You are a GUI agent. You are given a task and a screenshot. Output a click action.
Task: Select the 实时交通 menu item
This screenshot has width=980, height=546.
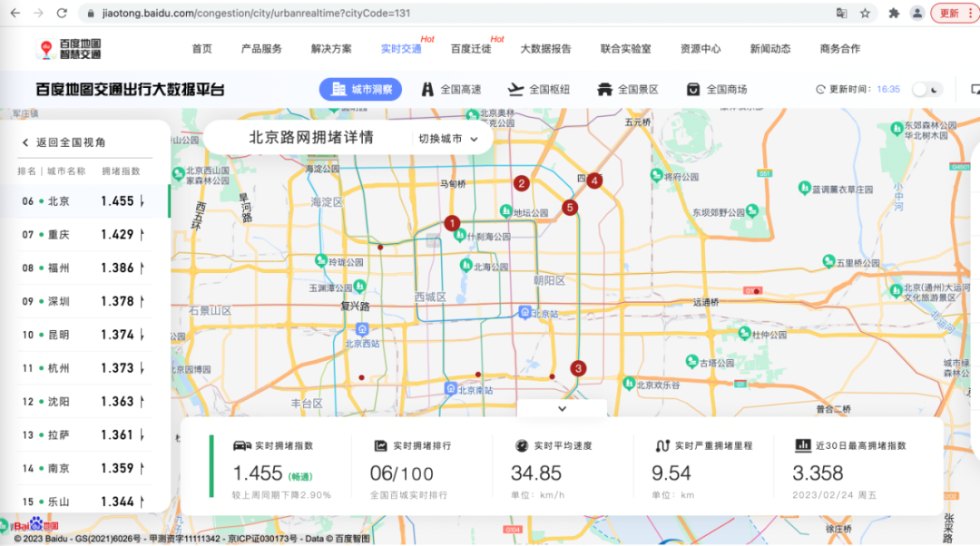pyautogui.click(x=401, y=49)
